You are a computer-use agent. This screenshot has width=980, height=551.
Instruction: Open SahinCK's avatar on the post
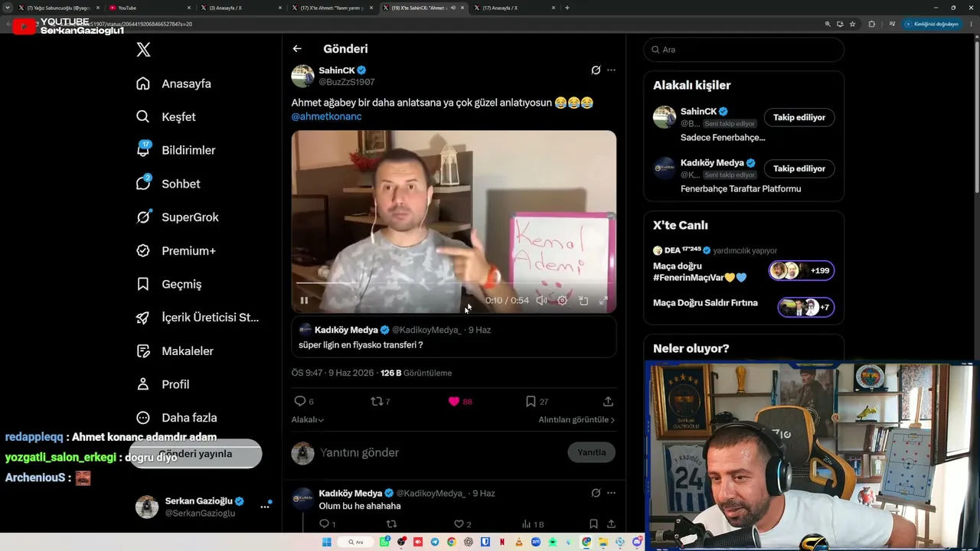(x=303, y=77)
